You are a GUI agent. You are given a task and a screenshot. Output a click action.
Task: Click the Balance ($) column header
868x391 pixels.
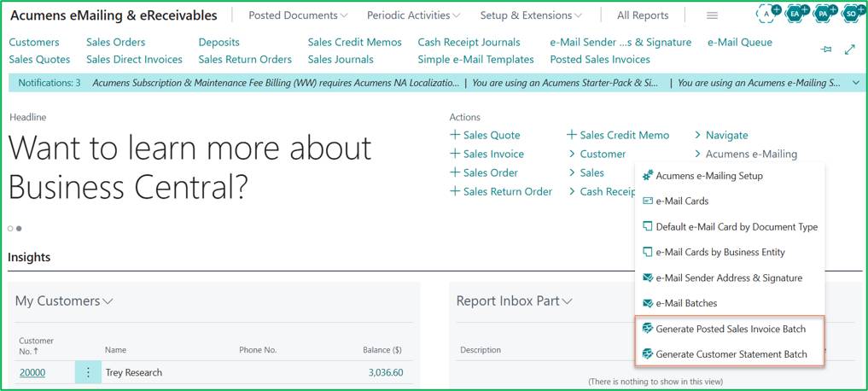(x=382, y=350)
